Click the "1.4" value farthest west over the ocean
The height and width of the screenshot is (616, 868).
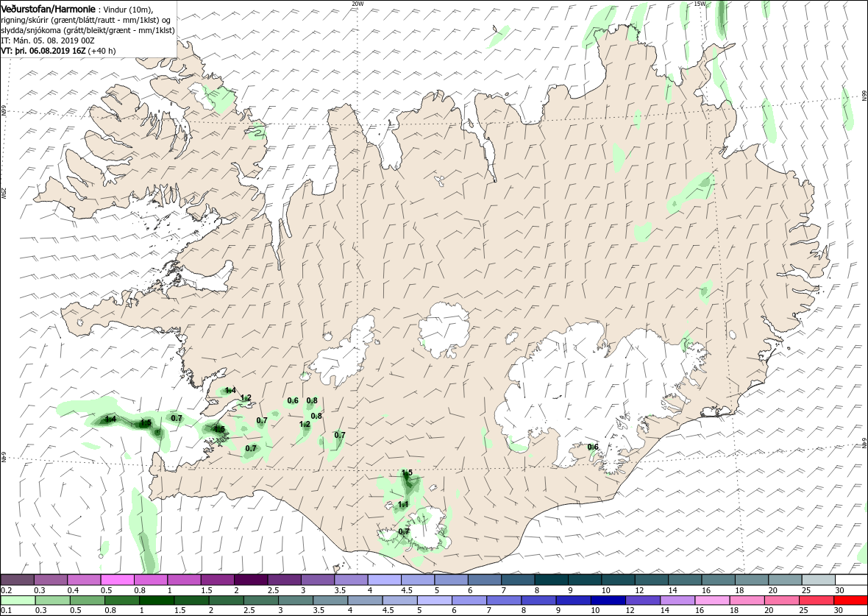(x=110, y=419)
